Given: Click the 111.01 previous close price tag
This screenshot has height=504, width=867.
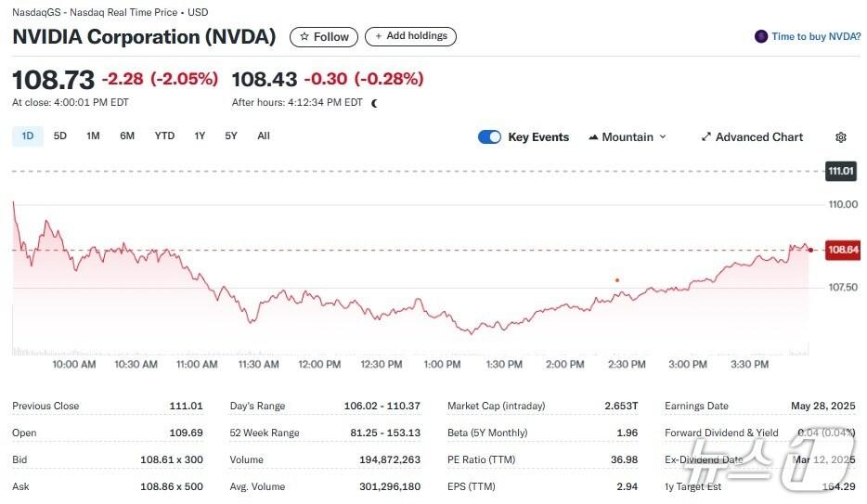Looking at the screenshot, I should coord(841,171).
